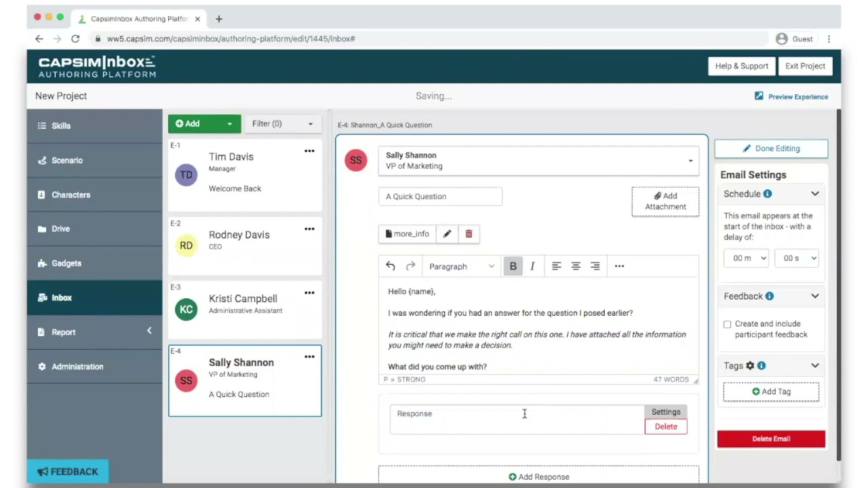Open options menu for Rodney Davis email
Viewport: 868px width, 488px height.
309,229
